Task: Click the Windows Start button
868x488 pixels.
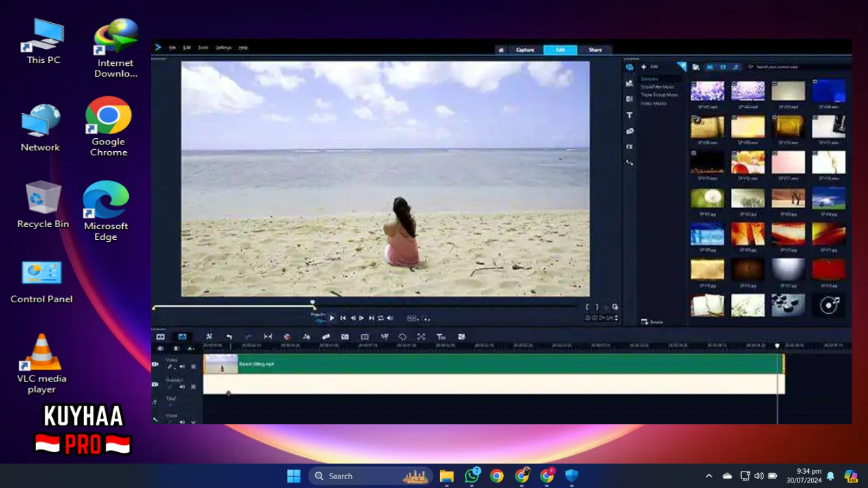Action: 294,476
